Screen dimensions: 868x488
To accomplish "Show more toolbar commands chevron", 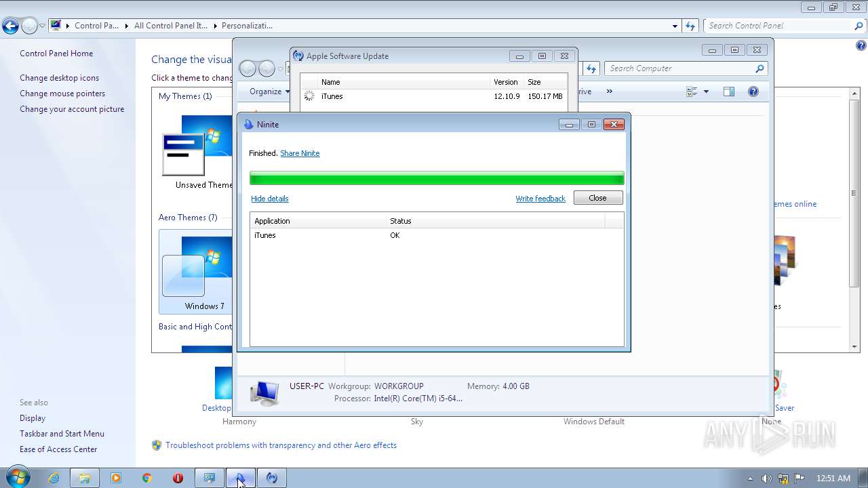I will coord(609,91).
